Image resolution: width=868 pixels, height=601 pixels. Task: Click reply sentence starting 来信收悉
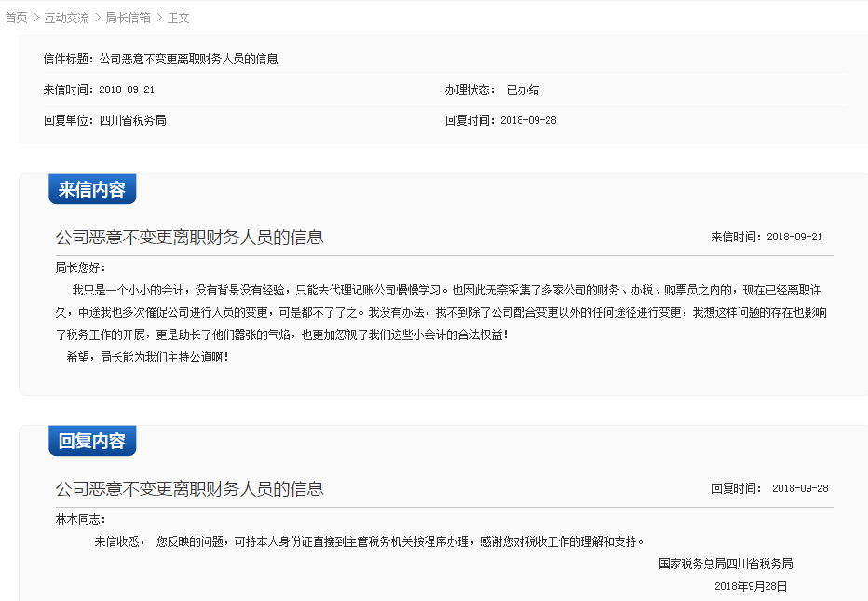369,541
